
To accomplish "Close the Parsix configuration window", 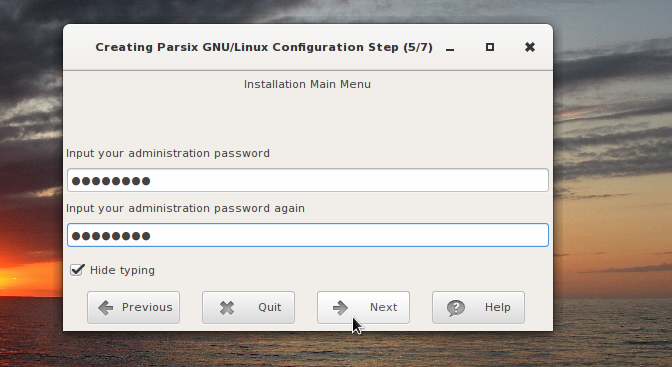I will click(x=530, y=47).
